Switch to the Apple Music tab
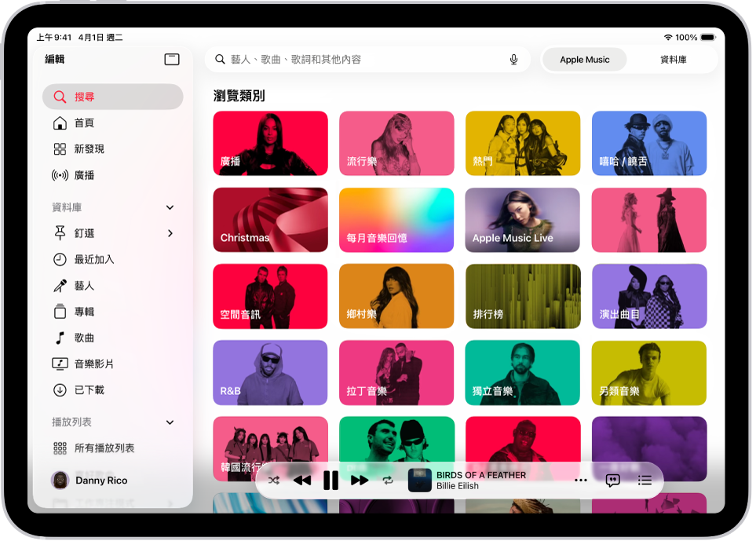The height and width of the screenshot is (541, 756). click(x=584, y=60)
